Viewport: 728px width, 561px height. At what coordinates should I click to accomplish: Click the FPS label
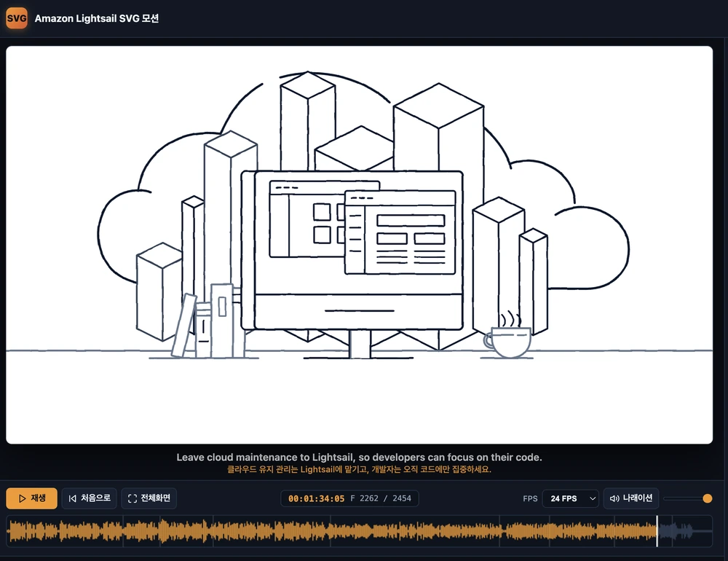tap(530, 499)
